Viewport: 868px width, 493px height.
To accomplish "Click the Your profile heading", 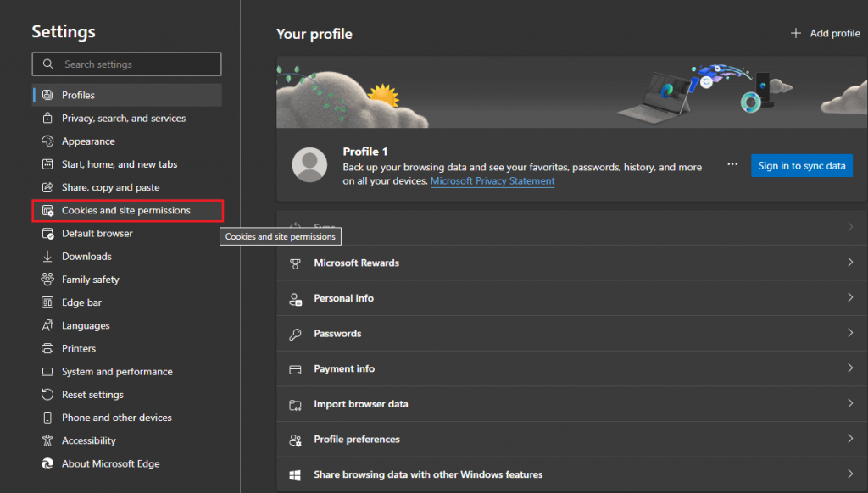I will coord(314,34).
